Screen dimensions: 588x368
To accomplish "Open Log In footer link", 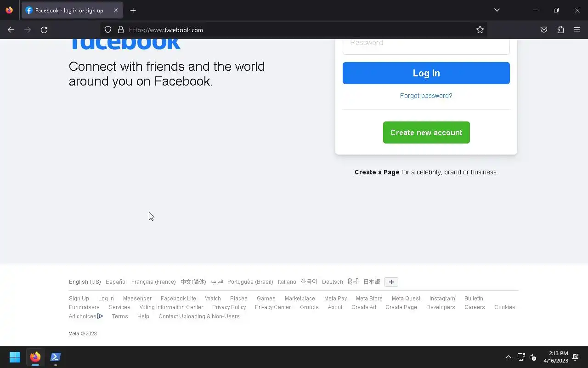I will click(x=106, y=299).
